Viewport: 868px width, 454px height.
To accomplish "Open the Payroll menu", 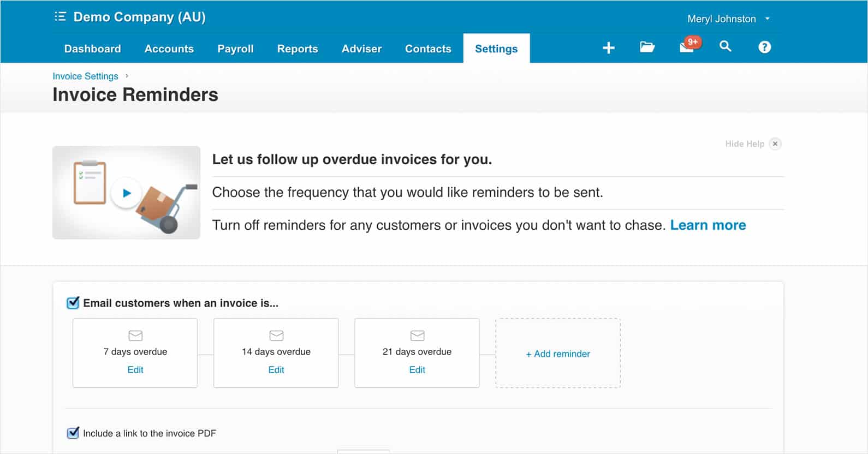I will pos(235,49).
